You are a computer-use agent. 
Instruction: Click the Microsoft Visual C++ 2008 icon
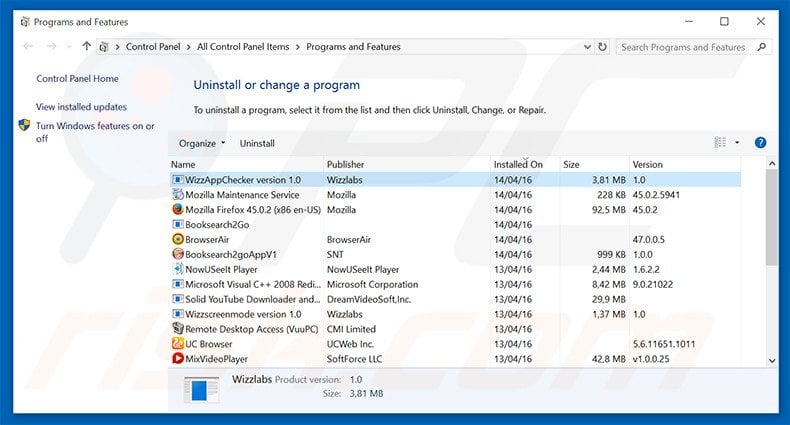178,284
